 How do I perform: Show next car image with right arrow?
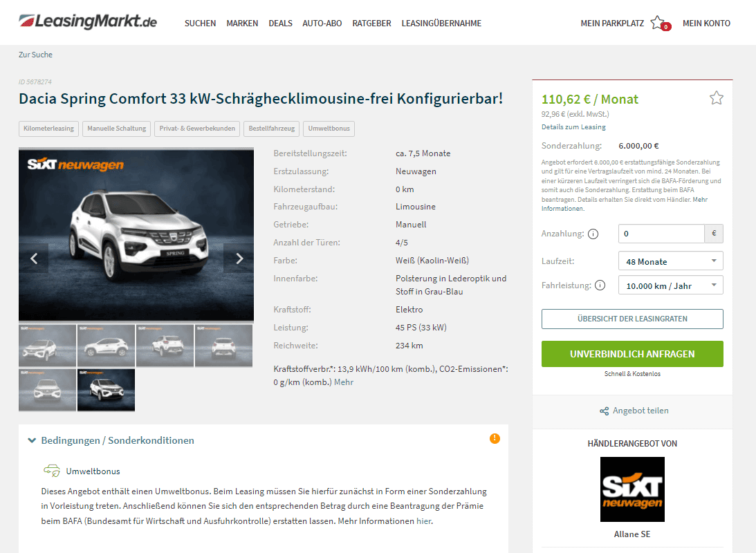239,259
